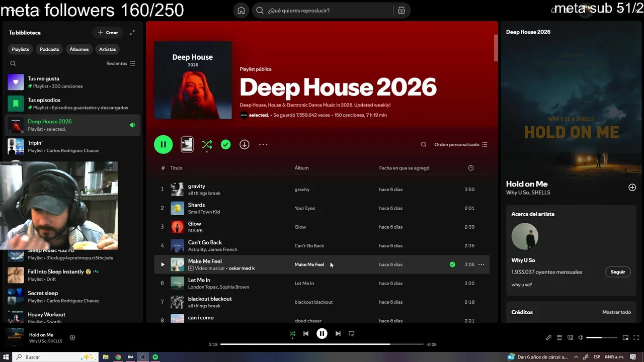Select the track 'gravity' title
This screenshot has height=362, width=644.
point(196,186)
